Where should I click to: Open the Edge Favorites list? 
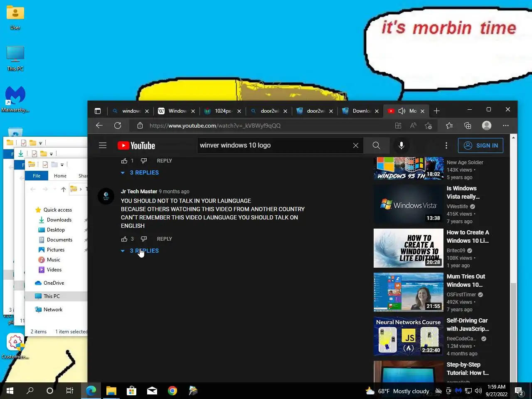click(449, 126)
